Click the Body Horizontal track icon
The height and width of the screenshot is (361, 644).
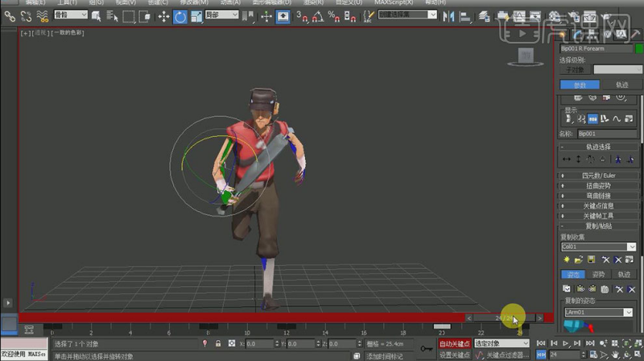tap(567, 159)
